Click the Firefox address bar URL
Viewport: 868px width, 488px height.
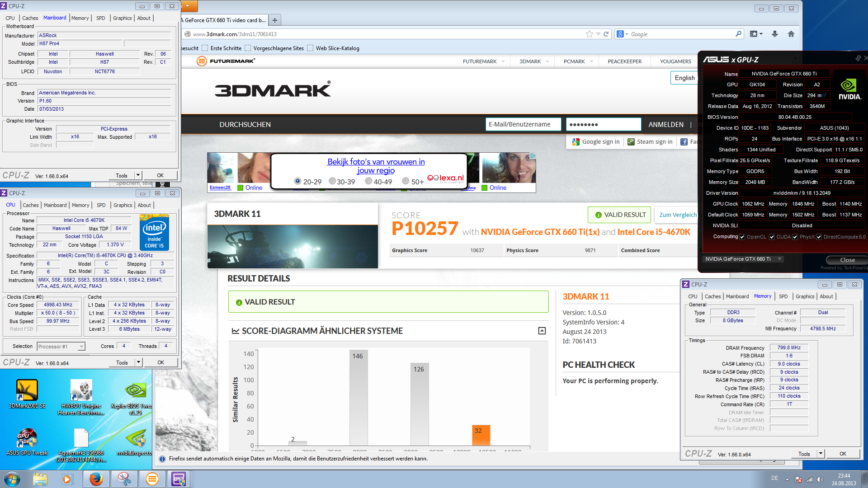pos(235,34)
